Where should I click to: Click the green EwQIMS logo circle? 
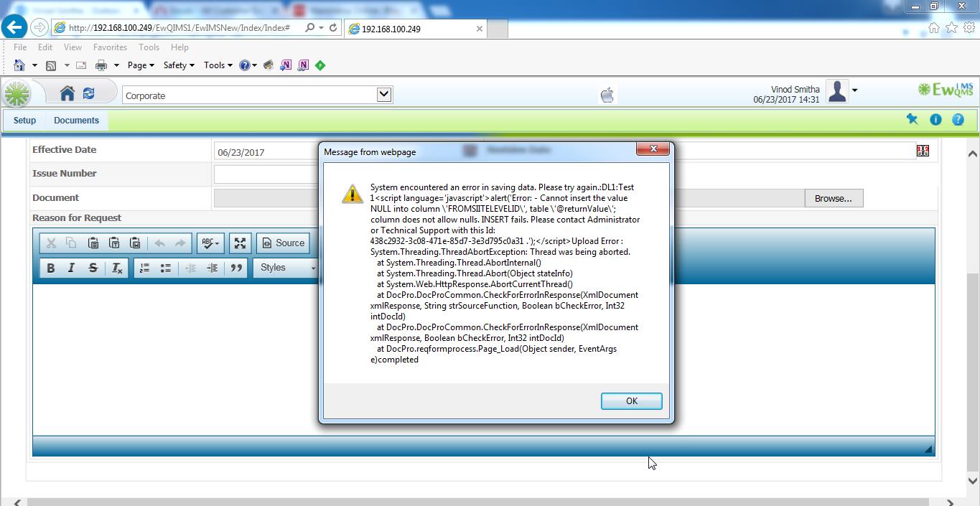[x=17, y=94]
